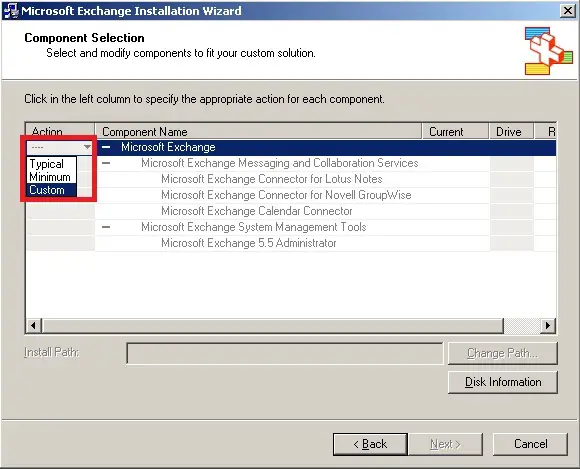
Task: Go Back to the previous wizard page
Action: pos(370,444)
